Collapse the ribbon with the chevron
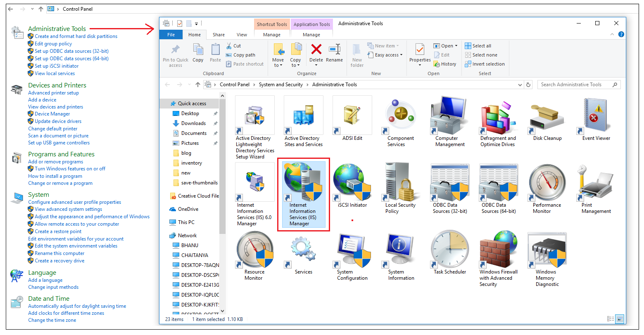644x335 pixels. pos(612,34)
